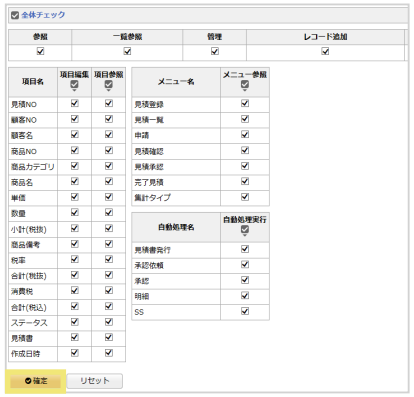Uncheck メニュー参照 for 見積登録
Image resolution: width=414 pixels, height=397 pixels.
coord(245,104)
